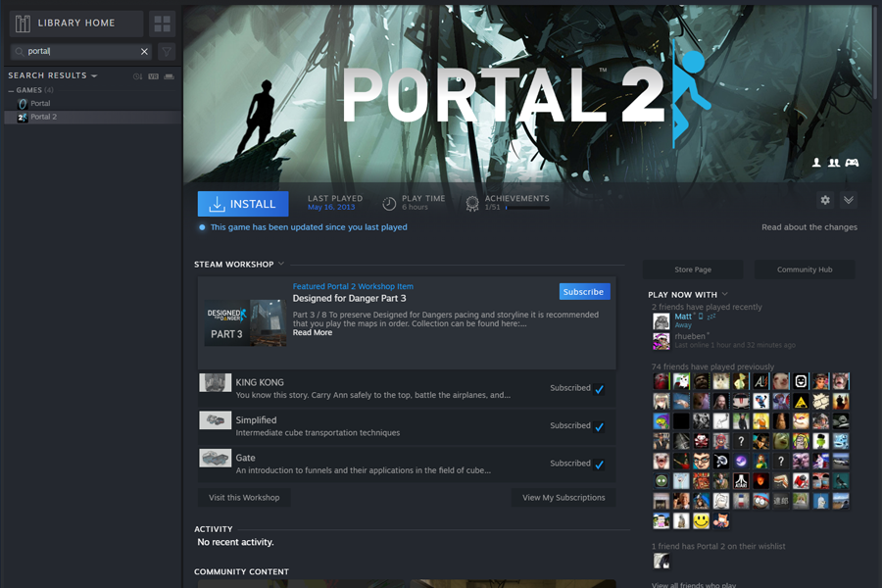Click the Last Played date May 16, 2013
The width and height of the screenshot is (882, 588).
331,207
